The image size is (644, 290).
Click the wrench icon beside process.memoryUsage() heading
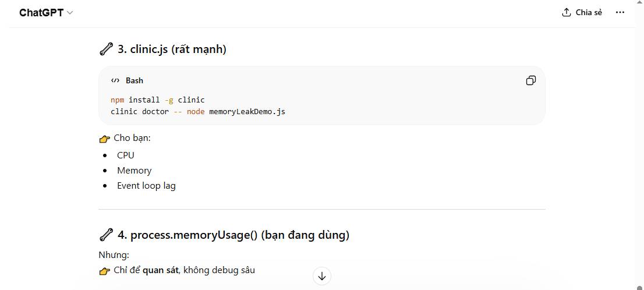[x=106, y=235]
